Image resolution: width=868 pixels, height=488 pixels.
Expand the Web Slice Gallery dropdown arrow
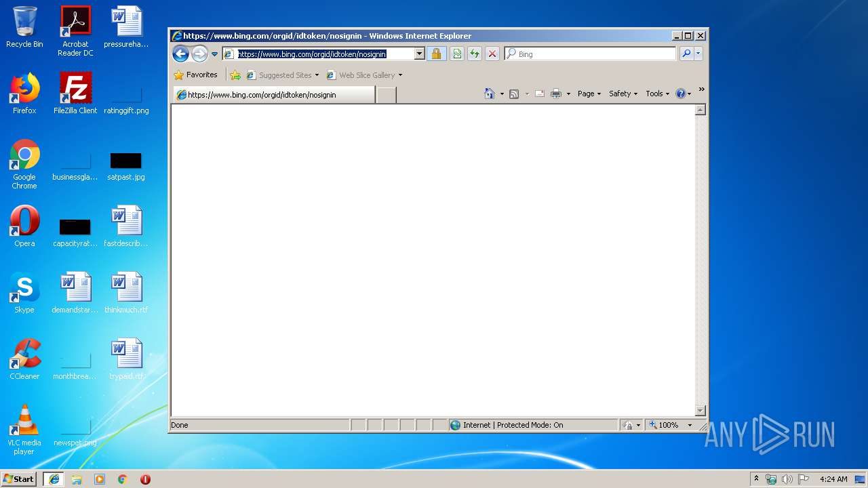click(400, 75)
